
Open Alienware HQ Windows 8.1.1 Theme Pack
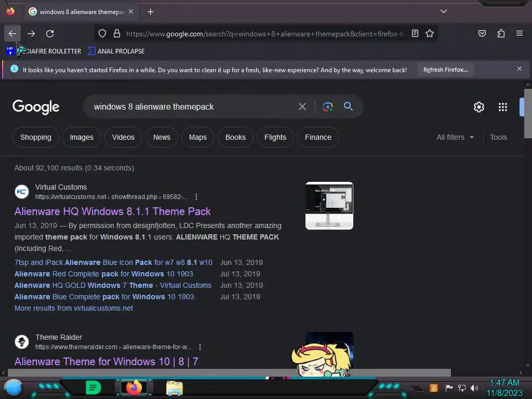(x=112, y=211)
